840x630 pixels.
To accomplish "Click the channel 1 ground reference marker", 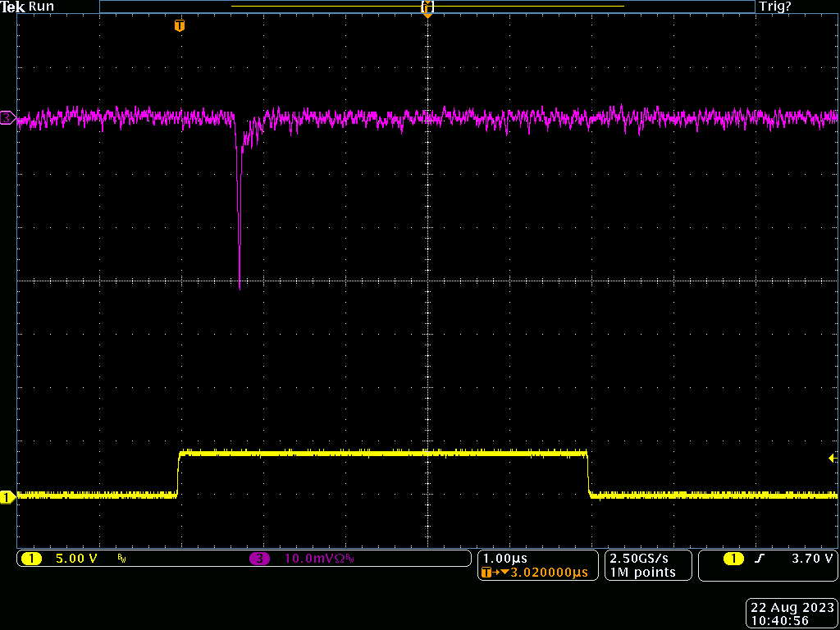I will [x=7, y=498].
